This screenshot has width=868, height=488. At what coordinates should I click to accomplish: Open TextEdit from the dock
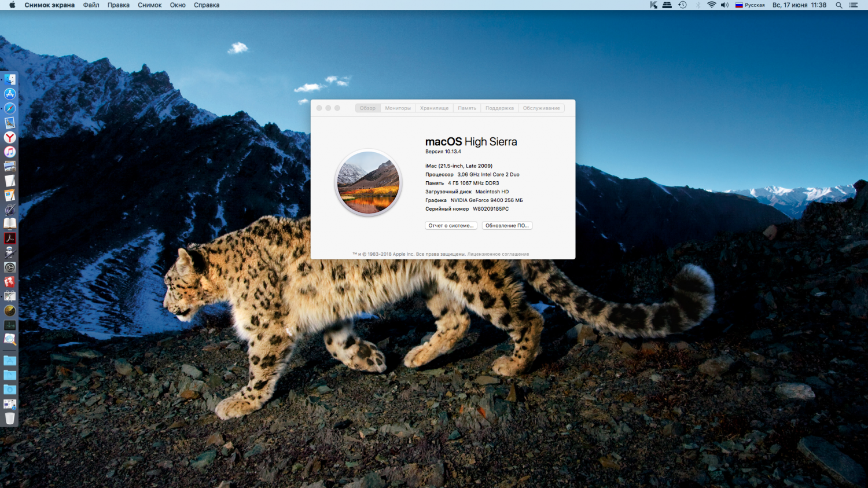pyautogui.click(x=10, y=181)
